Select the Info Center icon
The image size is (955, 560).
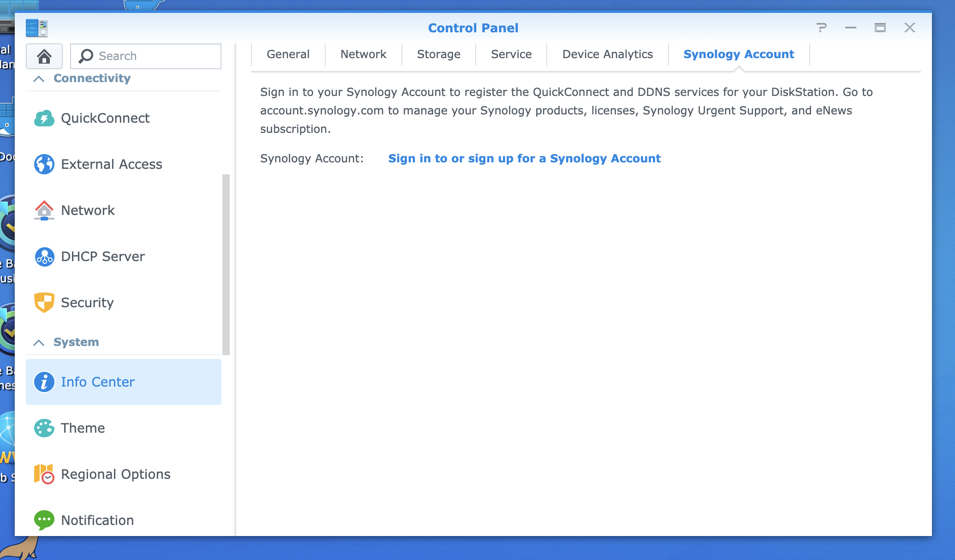point(44,382)
